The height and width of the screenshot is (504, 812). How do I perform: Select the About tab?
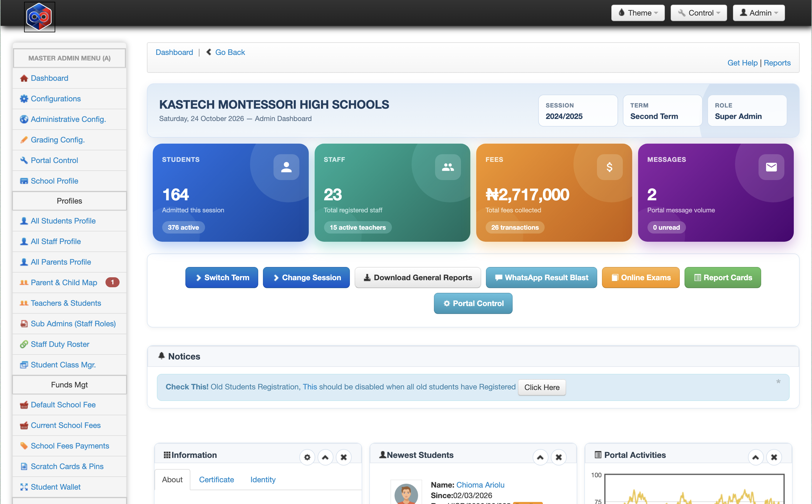point(172,480)
